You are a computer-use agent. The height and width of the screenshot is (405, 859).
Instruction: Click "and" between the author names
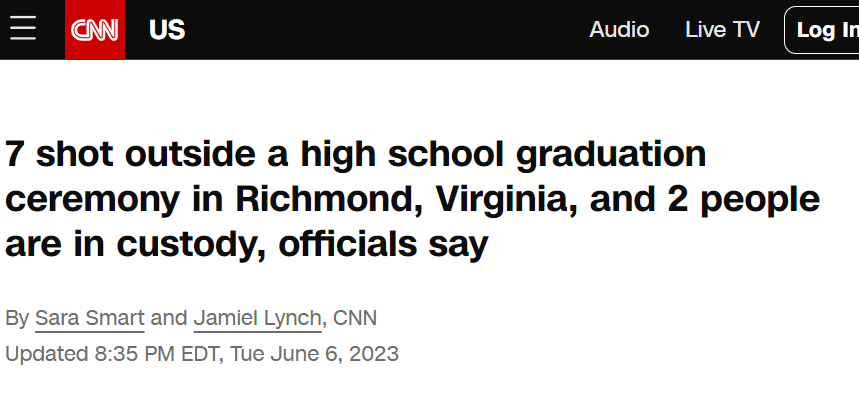pyautogui.click(x=169, y=319)
